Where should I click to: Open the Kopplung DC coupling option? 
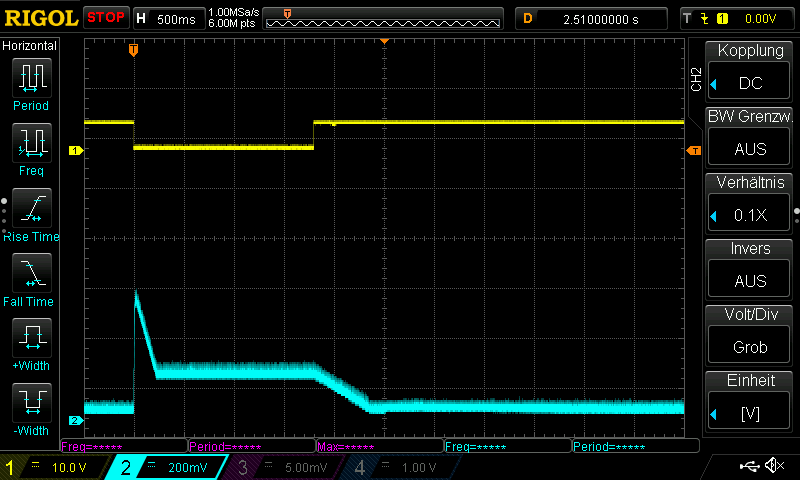[x=750, y=72]
